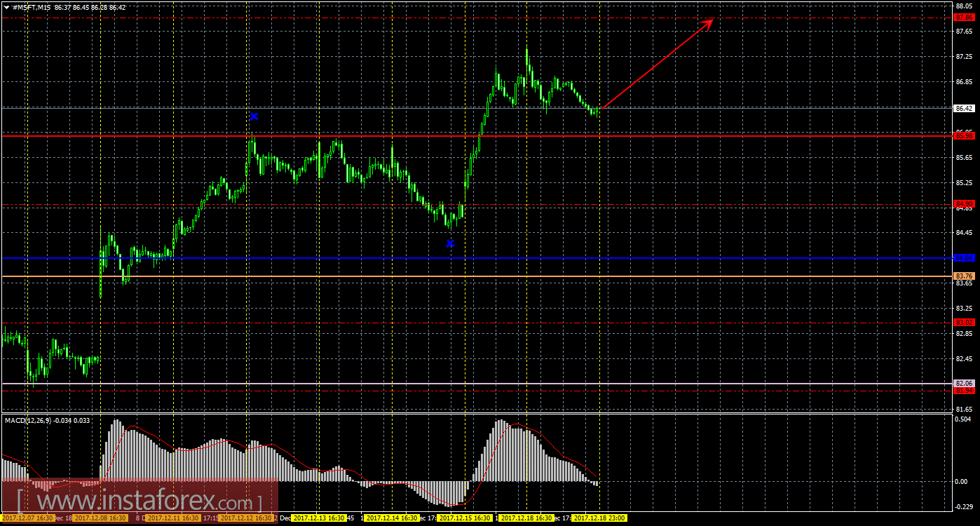Select the 2017.12.07 16:30 time marker
Viewport: 980px width, 526px height.
(28, 518)
